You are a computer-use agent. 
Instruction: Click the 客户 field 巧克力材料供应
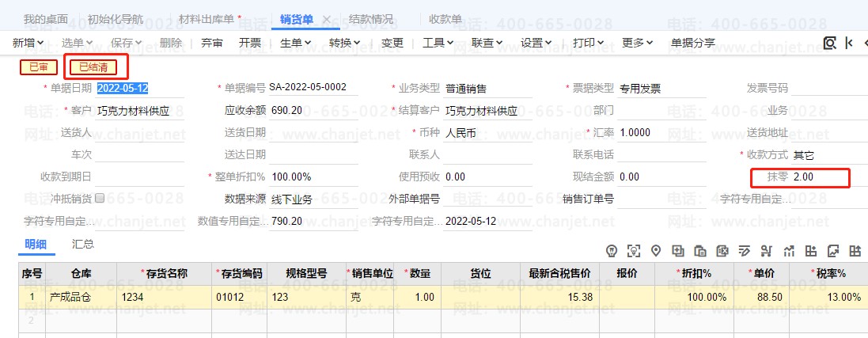[x=139, y=110]
